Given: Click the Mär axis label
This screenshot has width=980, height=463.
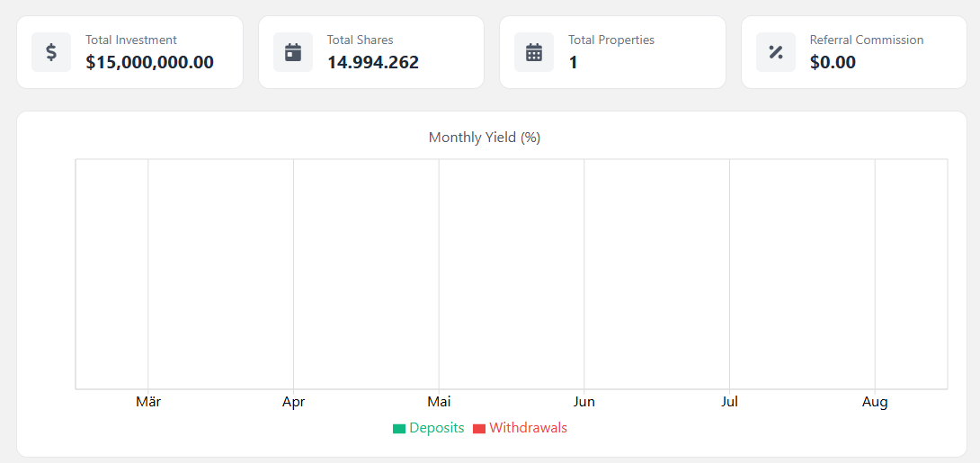Looking at the screenshot, I should 148,402.
